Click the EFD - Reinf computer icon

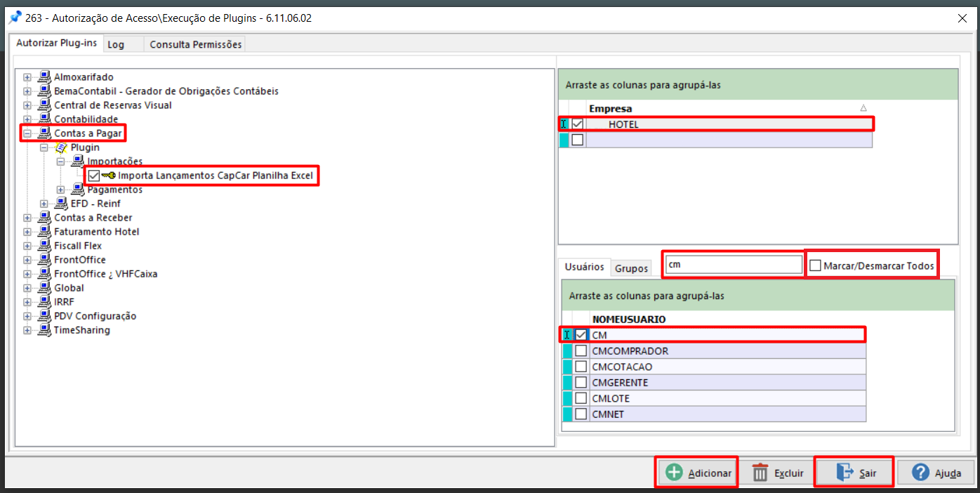[x=61, y=204]
